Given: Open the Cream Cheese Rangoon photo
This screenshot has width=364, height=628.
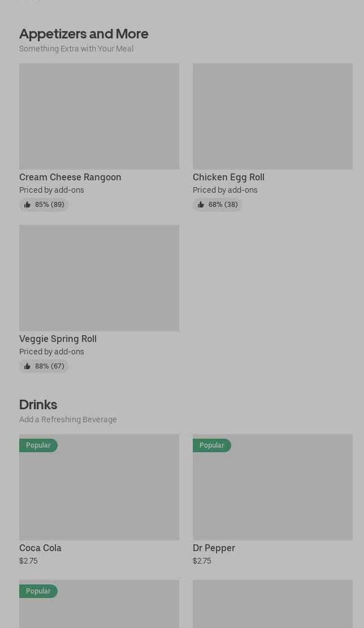Looking at the screenshot, I should click(x=99, y=116).
